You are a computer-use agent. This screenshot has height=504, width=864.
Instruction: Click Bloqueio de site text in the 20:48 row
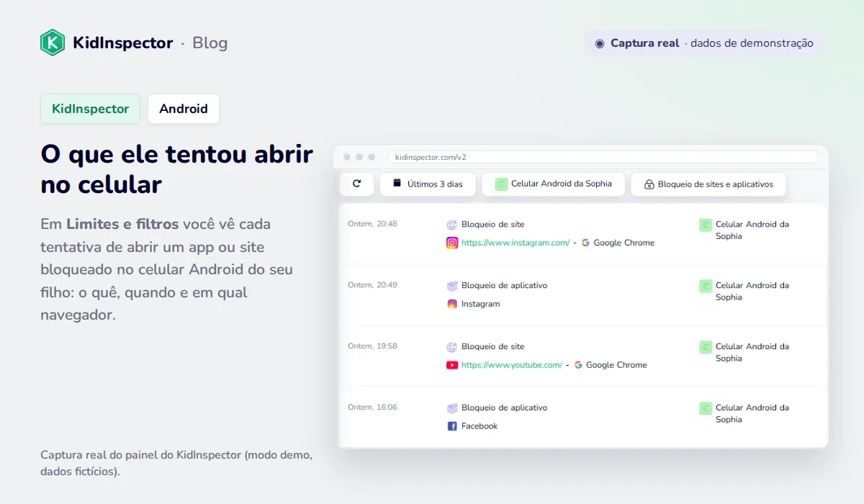click(493, 225)
